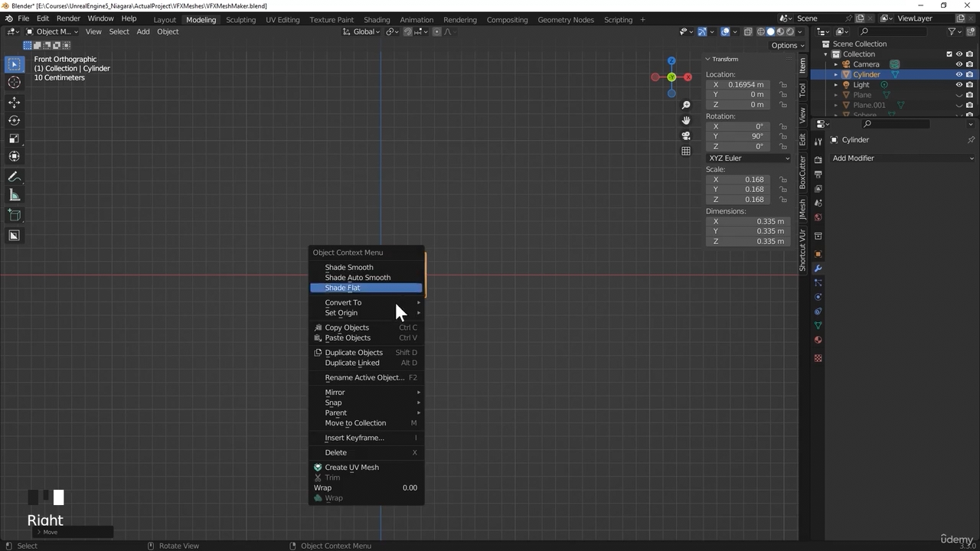Toggle camera view icon in viewport

point(686,135)
